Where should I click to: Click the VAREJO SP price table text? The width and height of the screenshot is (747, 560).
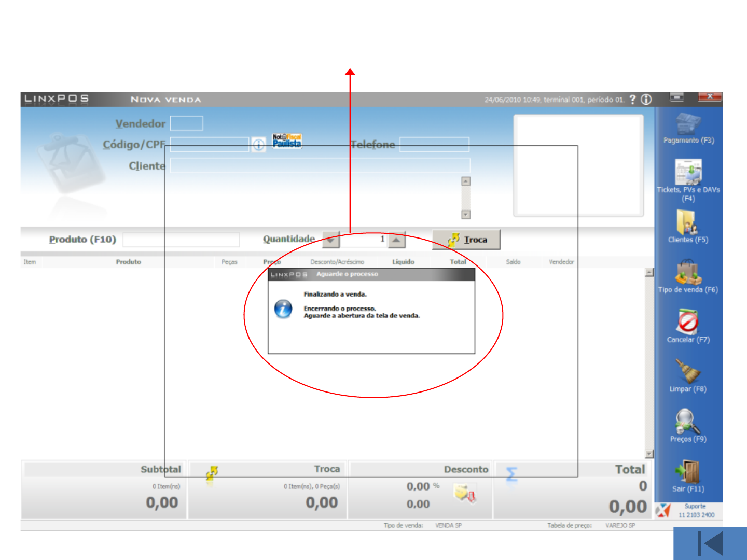pos(620,525)
